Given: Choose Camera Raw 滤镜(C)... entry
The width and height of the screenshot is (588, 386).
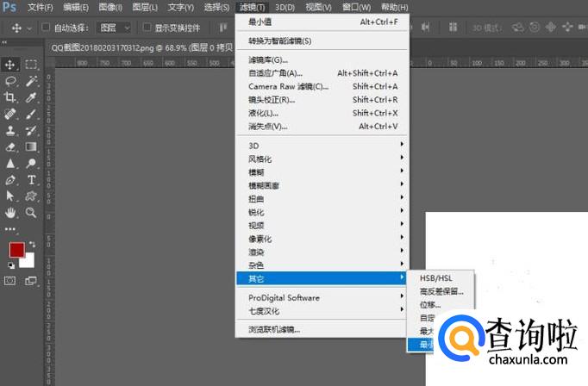Looking at the screenshot, I should [322, 86].
